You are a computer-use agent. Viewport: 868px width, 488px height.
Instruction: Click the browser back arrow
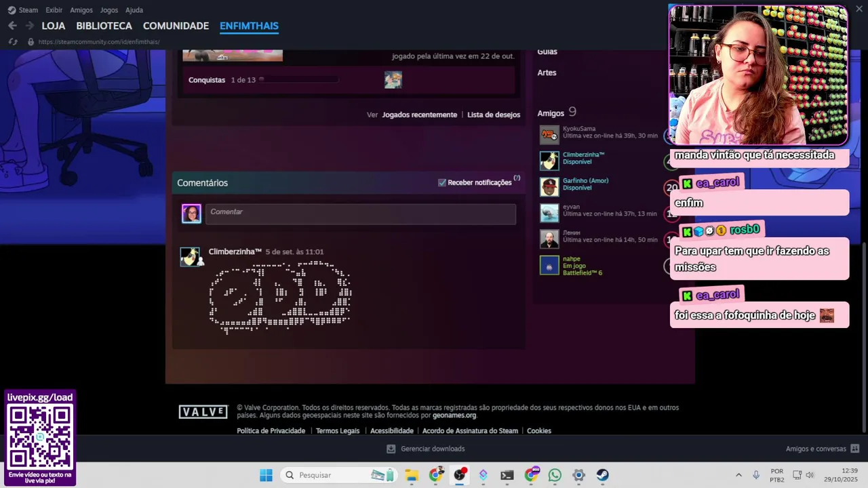click(x=12, y=26)
